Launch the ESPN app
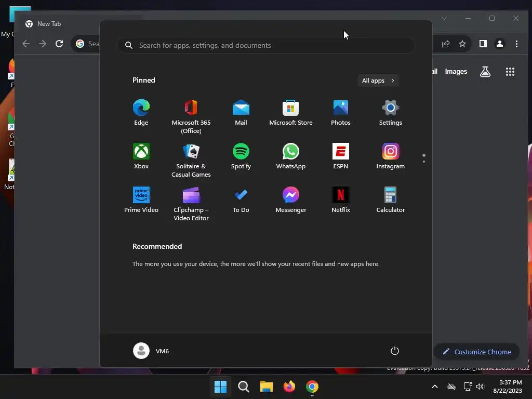Viewport: 532px width, 399px height. coord(341,156)
